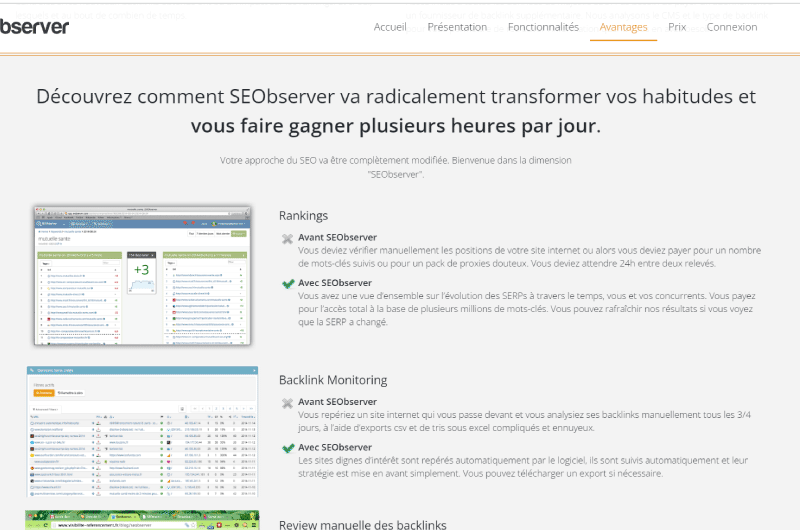This screenshot has height=530, width=800.
Task: Click the SEObserver logo
Action: [34, 27]
